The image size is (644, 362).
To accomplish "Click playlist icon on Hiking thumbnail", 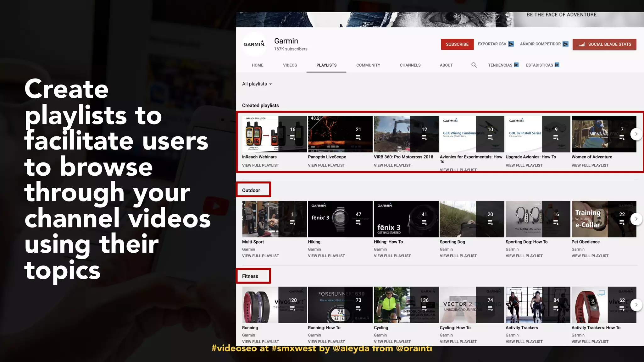I will click(x=358, y=222).
